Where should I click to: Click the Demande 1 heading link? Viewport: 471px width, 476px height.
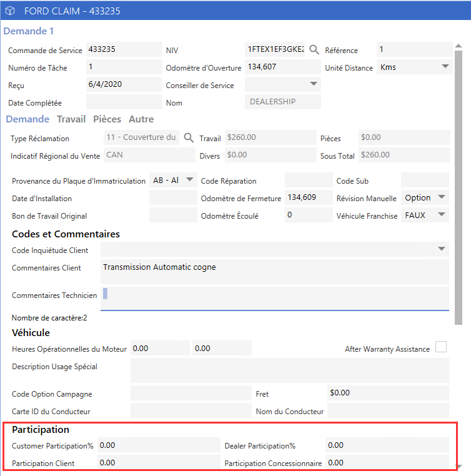point(29,31)
